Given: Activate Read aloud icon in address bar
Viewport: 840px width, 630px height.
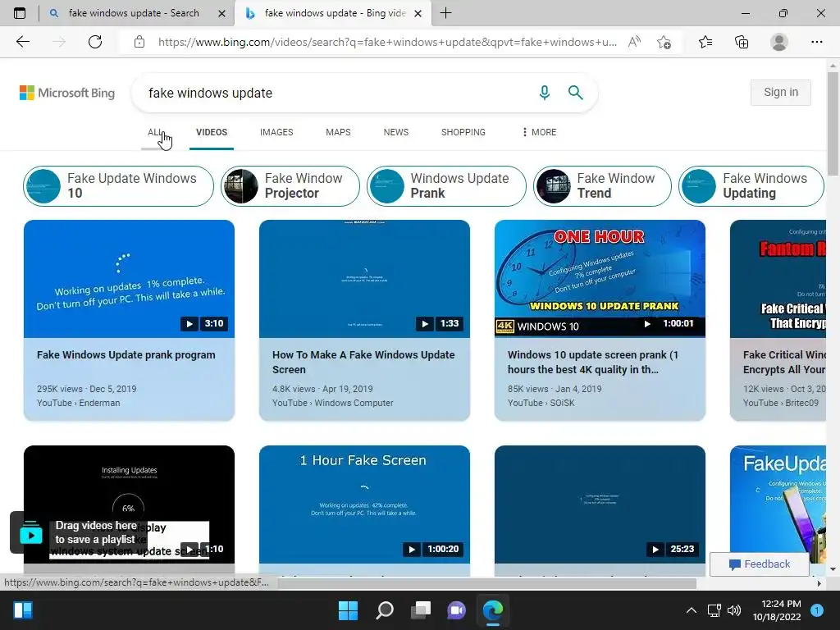Looking at the screenshot, I should tap(634, 42).
